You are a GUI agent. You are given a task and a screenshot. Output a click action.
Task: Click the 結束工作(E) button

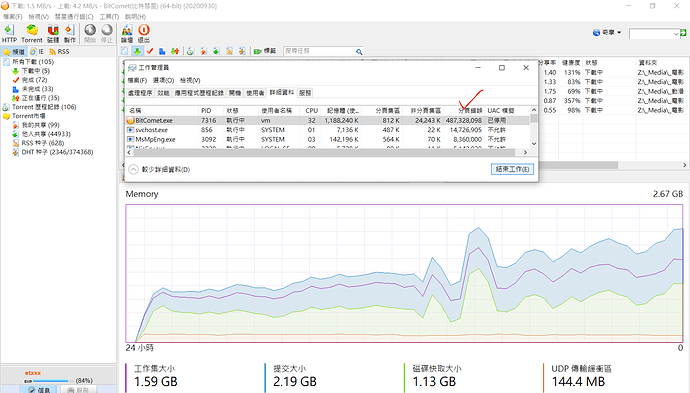click(x=512, y=169)
